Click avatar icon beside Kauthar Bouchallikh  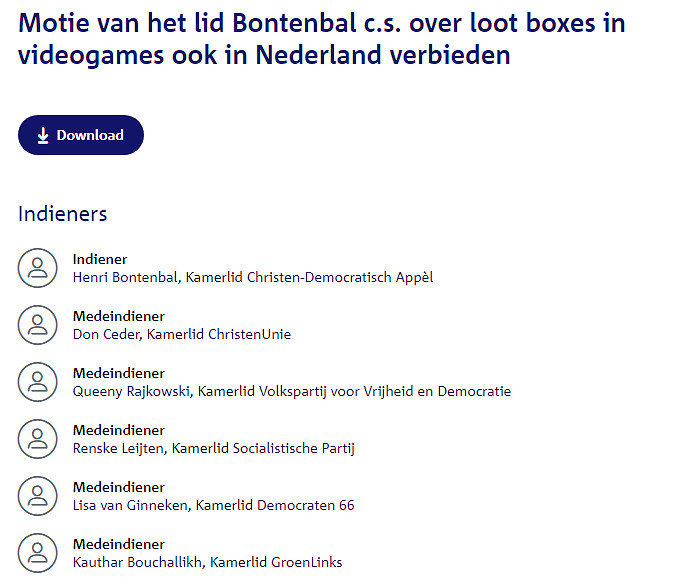(38, 553)
